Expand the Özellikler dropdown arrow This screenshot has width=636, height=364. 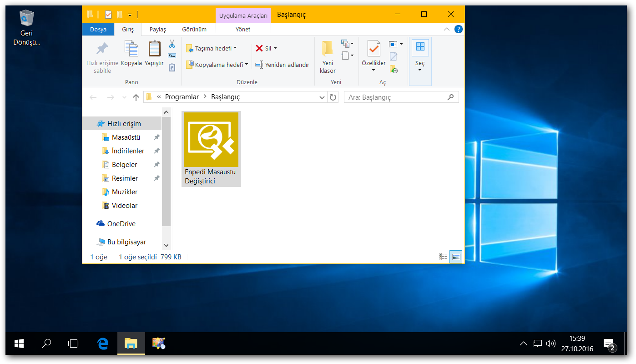pos(374,70)
